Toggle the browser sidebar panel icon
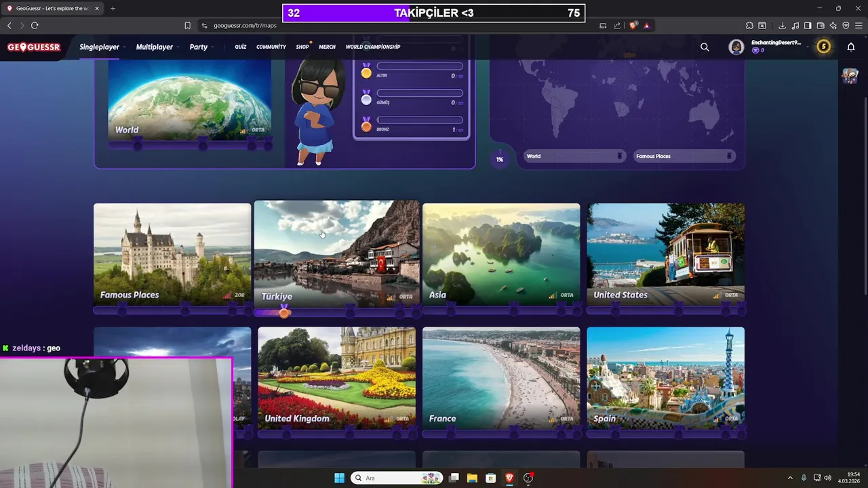Image resolution: width=868 pixels, height=488 pixels. click(808, 26)
